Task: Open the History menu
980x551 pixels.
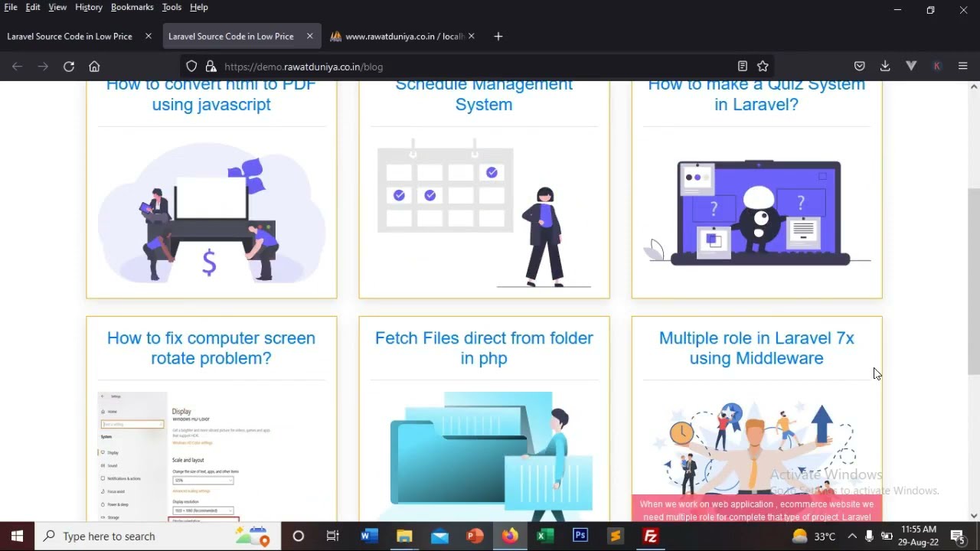Action: pos(89,7)
